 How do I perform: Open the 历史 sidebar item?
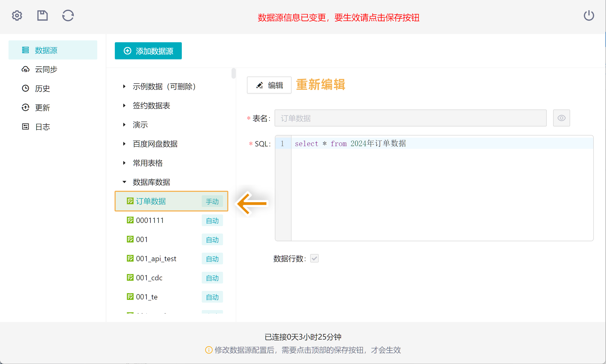(53, 88)
